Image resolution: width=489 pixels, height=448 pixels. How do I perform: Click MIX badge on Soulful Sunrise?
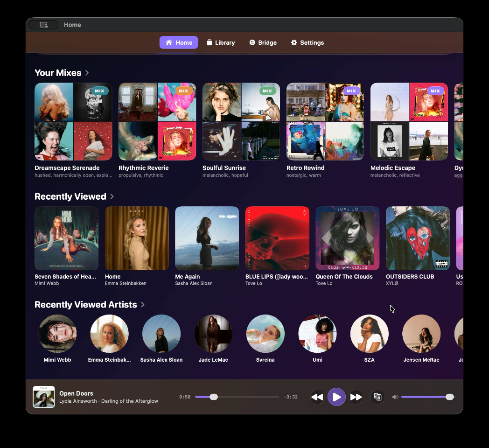(267, 91)
